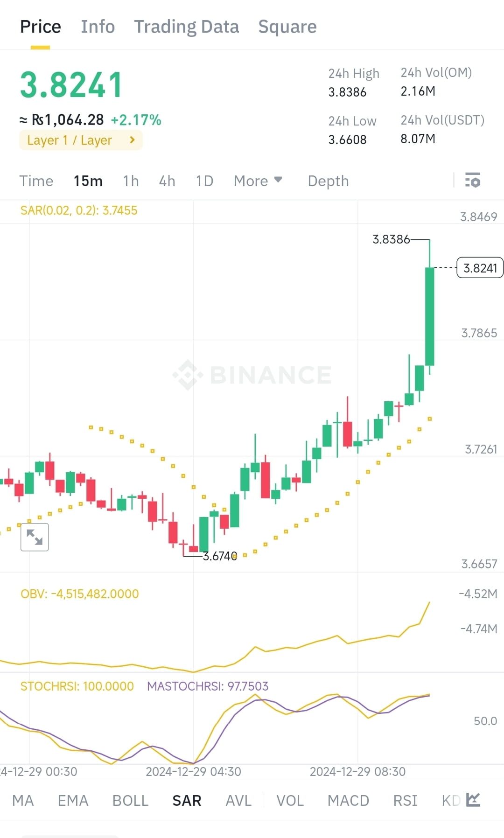Open the KD indicator options
The width and height of the screenshot is (504, 838).
(x=449, y=800)
